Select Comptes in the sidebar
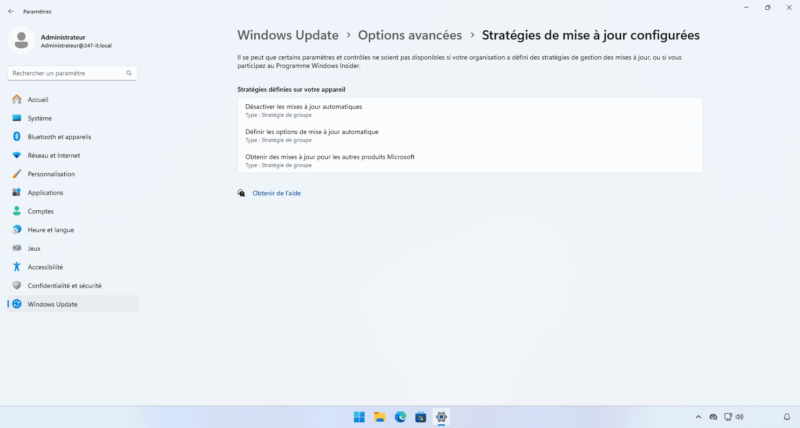The width and height of the screenshot is (800, 428). (40, 211)
